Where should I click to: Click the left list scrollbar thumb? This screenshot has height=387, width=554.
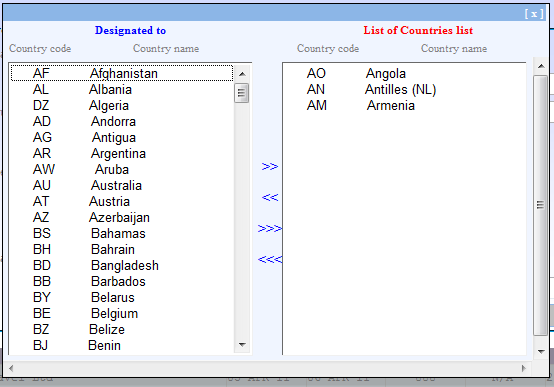point(242,93)
